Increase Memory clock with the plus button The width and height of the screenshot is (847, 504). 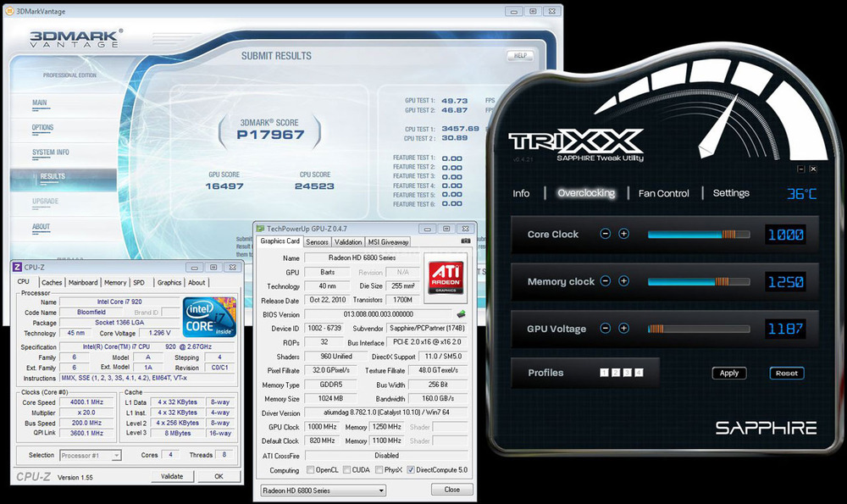coord(624,281)
